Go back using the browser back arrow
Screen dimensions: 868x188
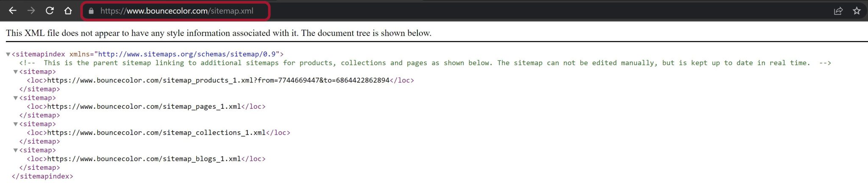(x=13, y=11)
